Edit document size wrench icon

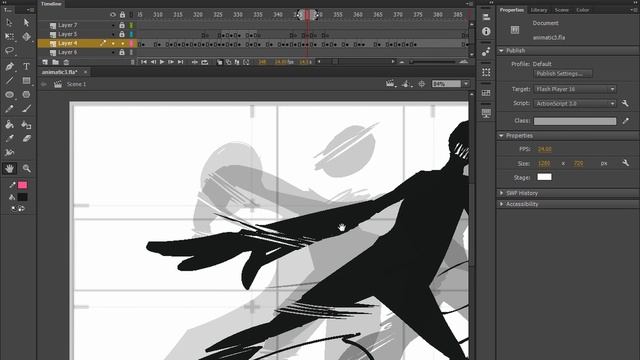tap(625, 163)
